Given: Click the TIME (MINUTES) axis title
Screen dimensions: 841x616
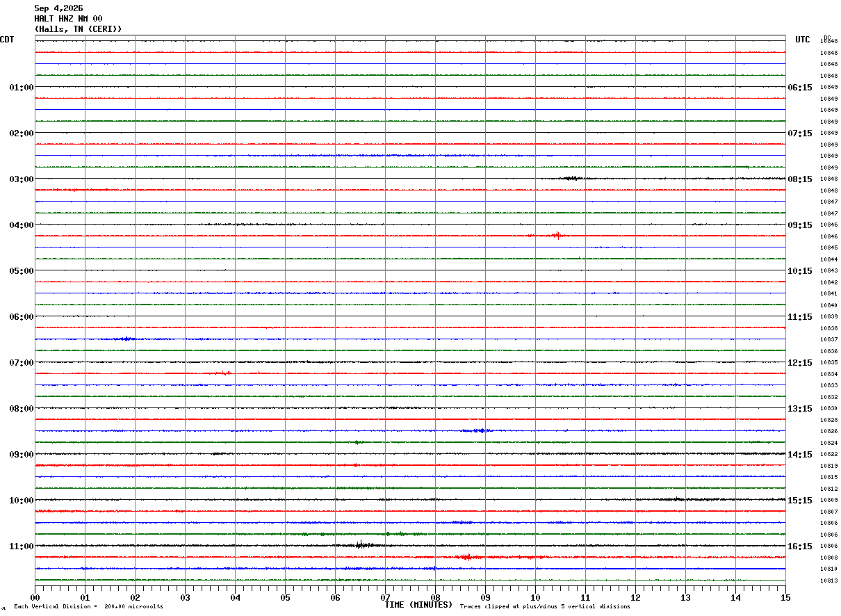Looking at the screenshot, I should pyautogui.click(x=418, y=605).
